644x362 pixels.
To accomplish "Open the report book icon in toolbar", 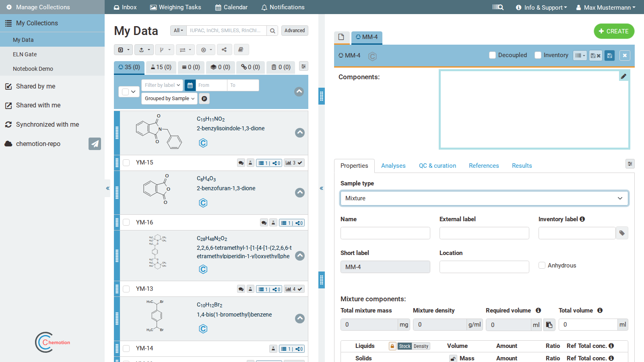I will tap(241, 50).
